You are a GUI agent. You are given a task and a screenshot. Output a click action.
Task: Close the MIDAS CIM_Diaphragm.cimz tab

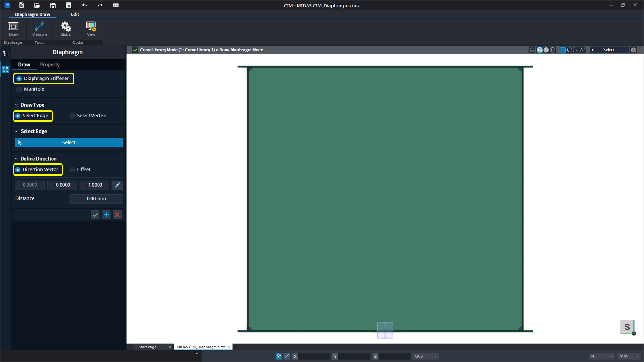229,347
